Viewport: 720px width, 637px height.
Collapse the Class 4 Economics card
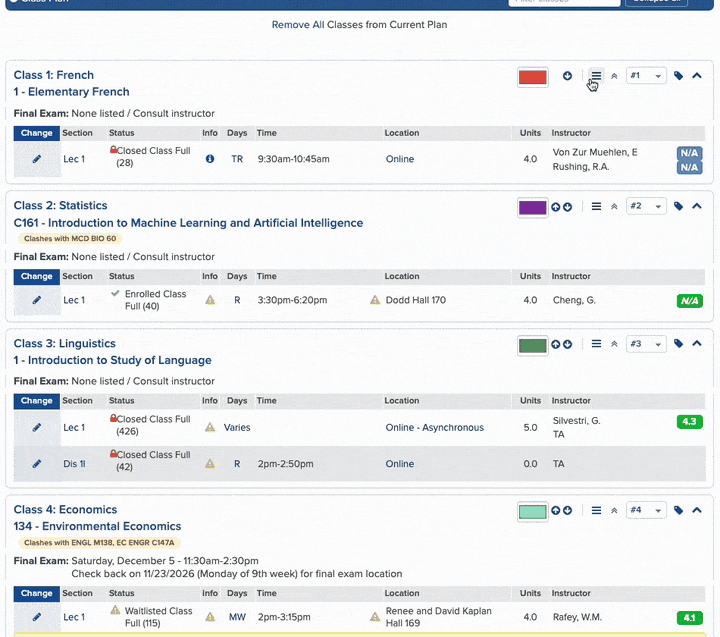point(697,510)
